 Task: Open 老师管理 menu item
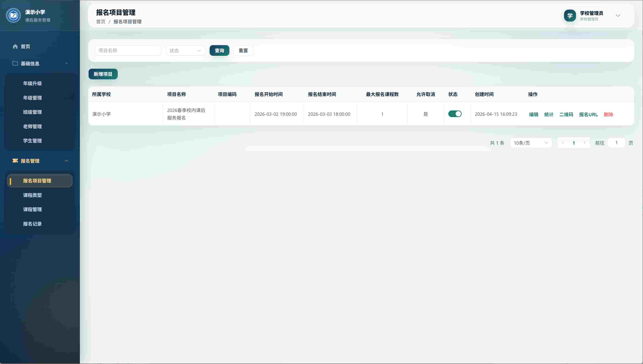[32, 126]
